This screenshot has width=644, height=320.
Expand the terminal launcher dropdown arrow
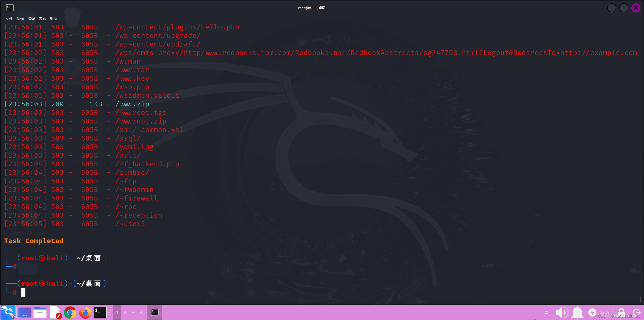(109, 312)
